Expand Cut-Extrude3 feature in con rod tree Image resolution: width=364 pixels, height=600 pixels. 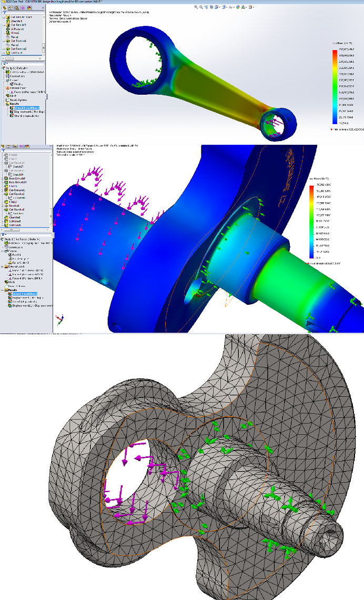[4, 25]
